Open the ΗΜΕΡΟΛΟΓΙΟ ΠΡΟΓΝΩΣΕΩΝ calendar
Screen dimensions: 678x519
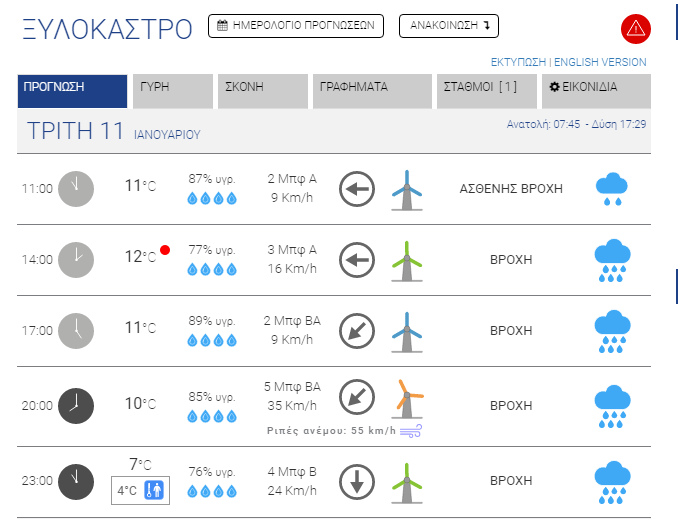click(296, 26)
